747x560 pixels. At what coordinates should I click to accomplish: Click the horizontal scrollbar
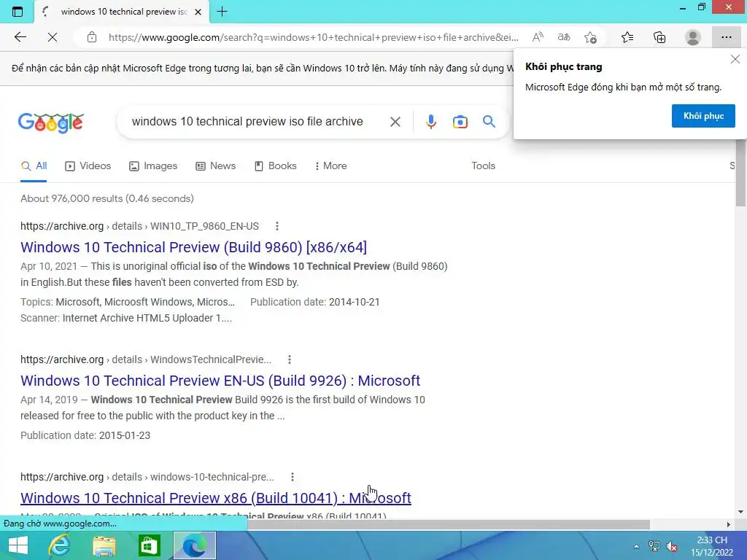tap(449, 524)
